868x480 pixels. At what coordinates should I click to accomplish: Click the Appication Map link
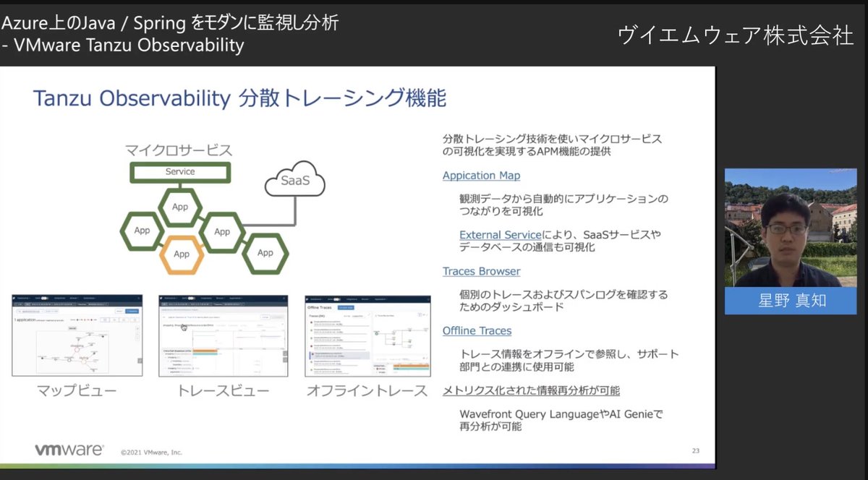tap(481, 175)
